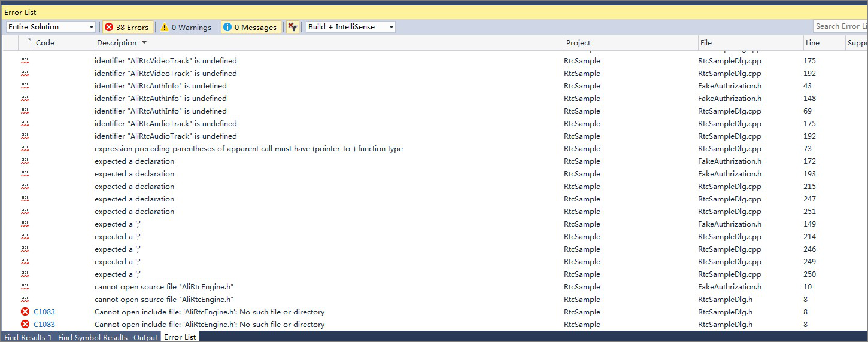Click IntelliSense icon for AliRtcAudioTrack line 175
868x342 pixels.
tap(25, 123)
